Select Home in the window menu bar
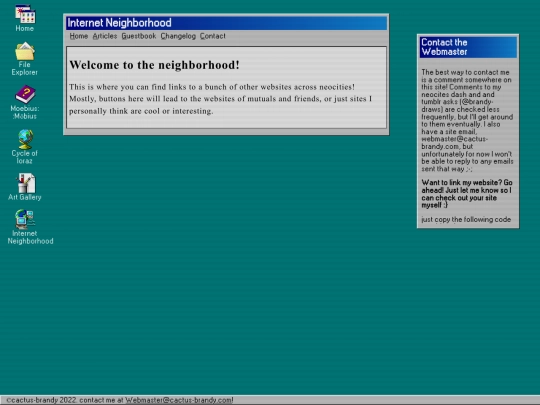 (x=79, y=36)
